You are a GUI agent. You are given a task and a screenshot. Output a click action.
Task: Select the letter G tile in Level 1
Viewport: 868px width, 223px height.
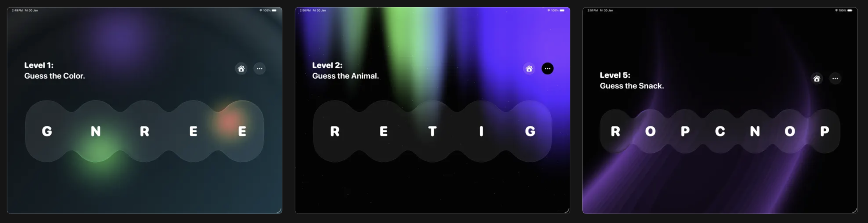pos(47,131)
